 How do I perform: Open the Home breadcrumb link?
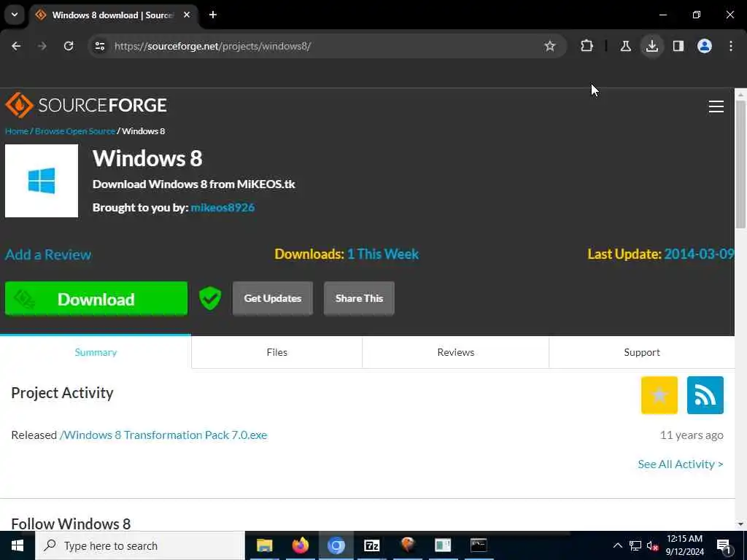[x=17, y=131]
